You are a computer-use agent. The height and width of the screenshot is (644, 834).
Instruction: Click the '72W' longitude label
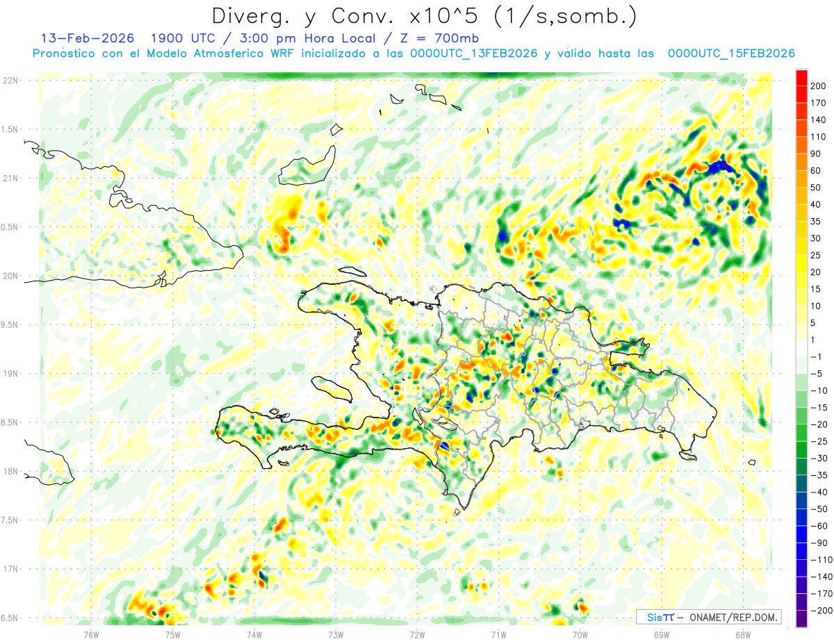[x=417, y=634]
